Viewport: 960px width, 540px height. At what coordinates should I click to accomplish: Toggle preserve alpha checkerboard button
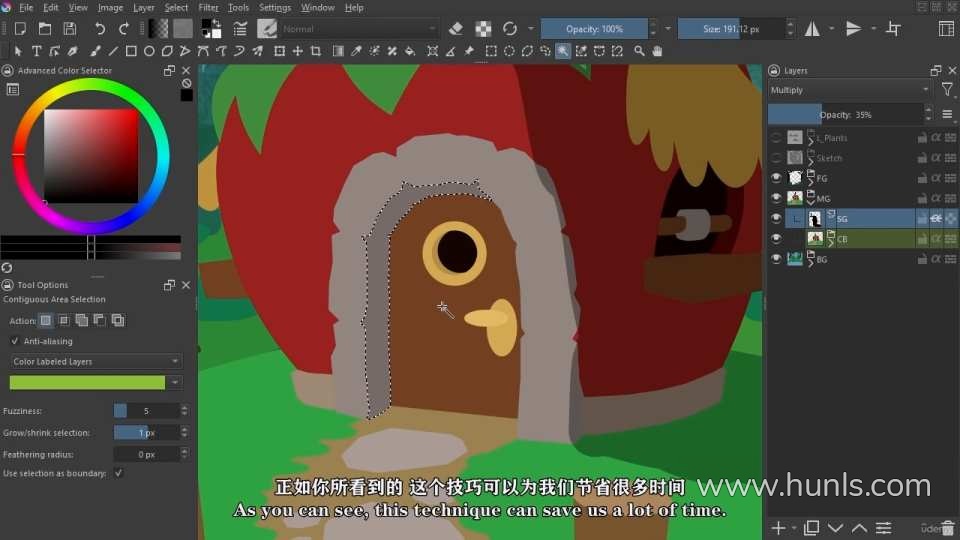[x=483, y=29]
